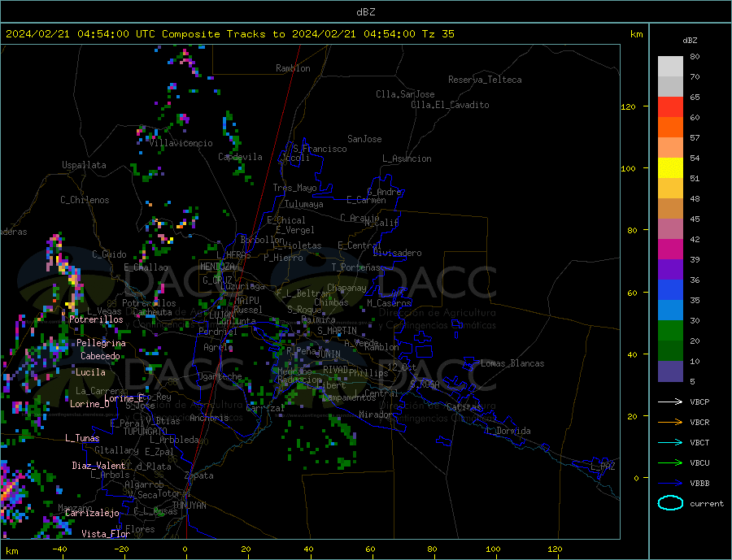Click the Clla.El_Cavadito label on map
This screenshot has height=560, width=732.
[x=450, y=105]
